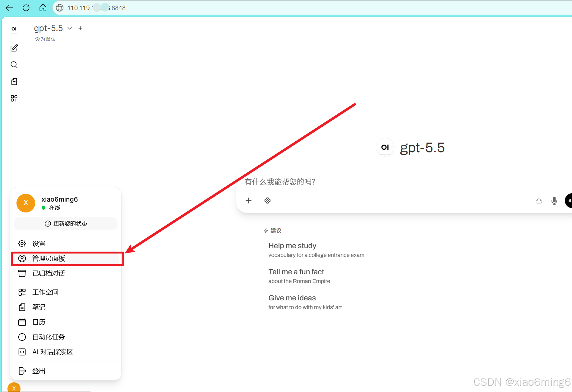
Task: Click the logout arrow icon beside 登出
Action: click(22, 371)
